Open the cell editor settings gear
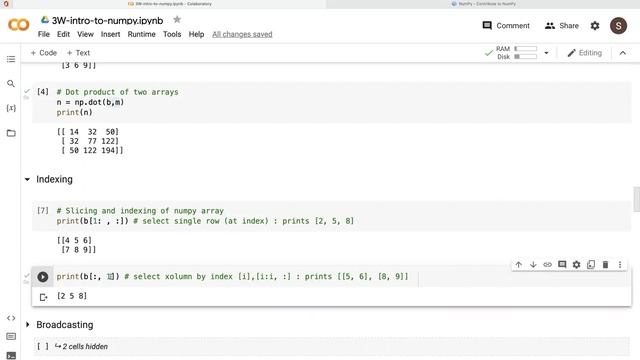Image resolution: width=640 pixels, height=360 pixels. (576, 264)
